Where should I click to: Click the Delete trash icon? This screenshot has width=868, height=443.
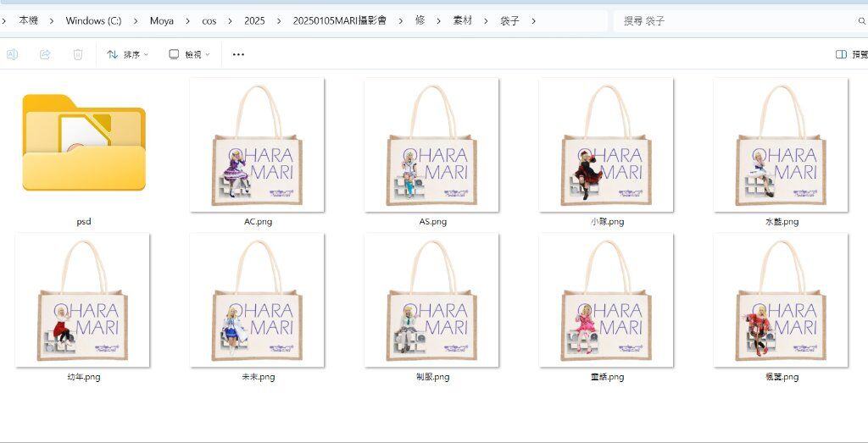[x=78, y=54]
